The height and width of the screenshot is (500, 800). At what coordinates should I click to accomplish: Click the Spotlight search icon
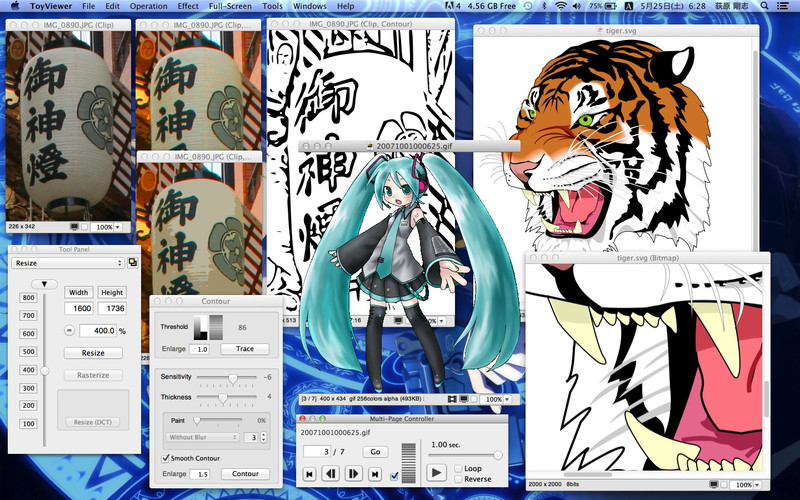click(x=764, y=6)
